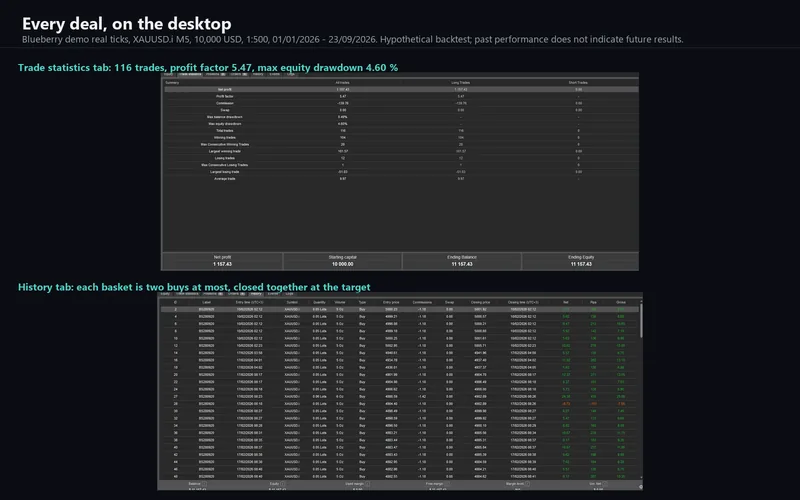Sort History by Label column header
The height and width of the screenshot is (500, 800).
[x=207, y=302]
